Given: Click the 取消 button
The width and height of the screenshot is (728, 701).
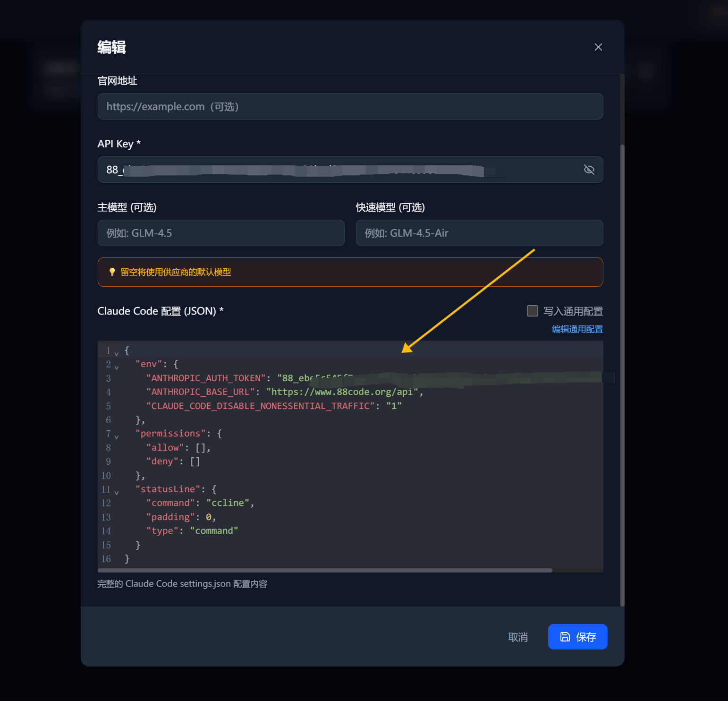Looking at the screenshot, I should click(x=518, y=637).
